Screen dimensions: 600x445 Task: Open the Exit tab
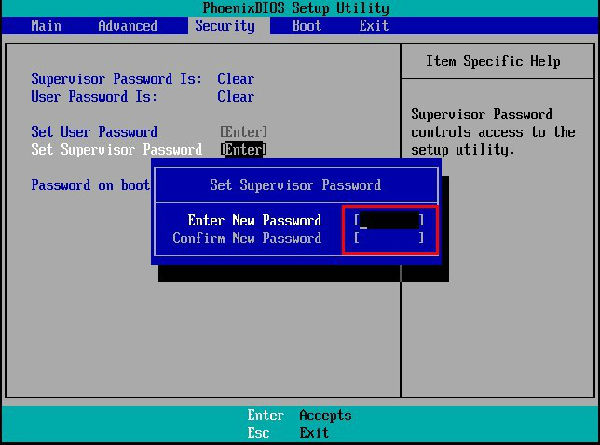pos(374,26)
